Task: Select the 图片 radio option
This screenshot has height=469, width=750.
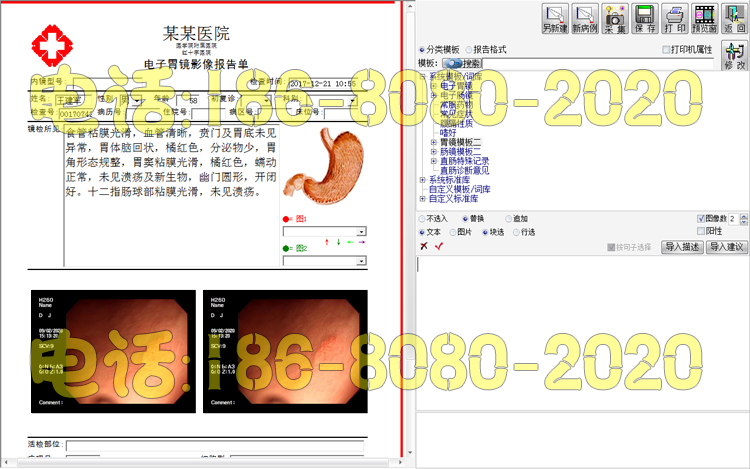Action: tap(452, 232)
